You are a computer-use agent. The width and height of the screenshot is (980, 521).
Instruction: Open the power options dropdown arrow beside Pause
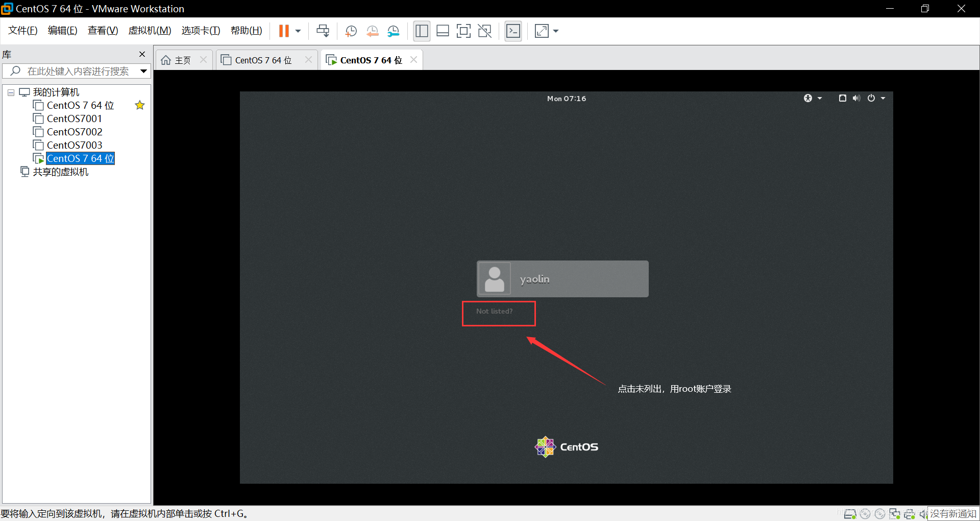point(298,31)
